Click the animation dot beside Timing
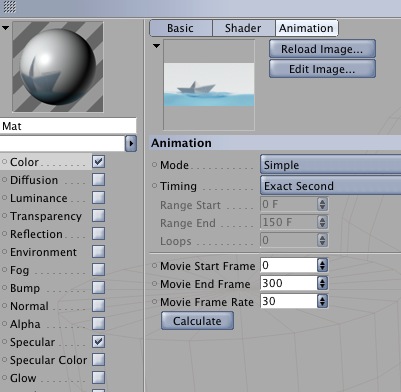 tap(154, 185)
